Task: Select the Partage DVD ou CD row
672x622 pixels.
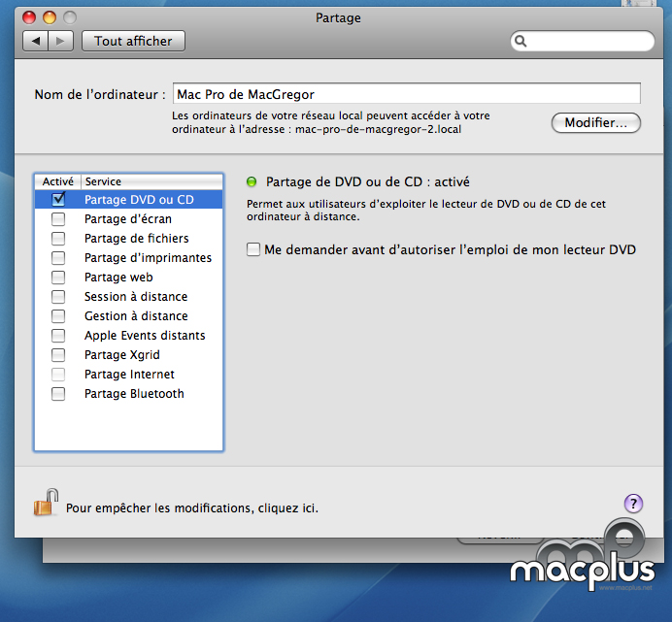Action: (128, 199)
